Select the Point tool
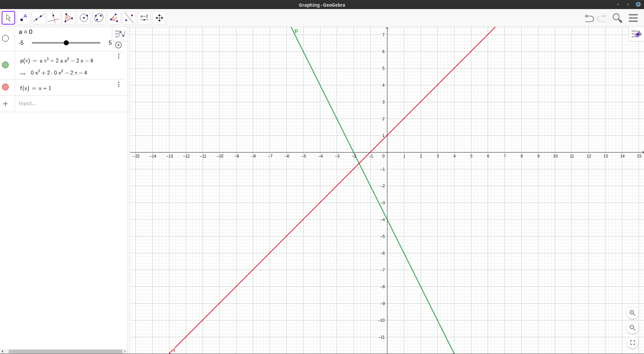 pos(23,18)
